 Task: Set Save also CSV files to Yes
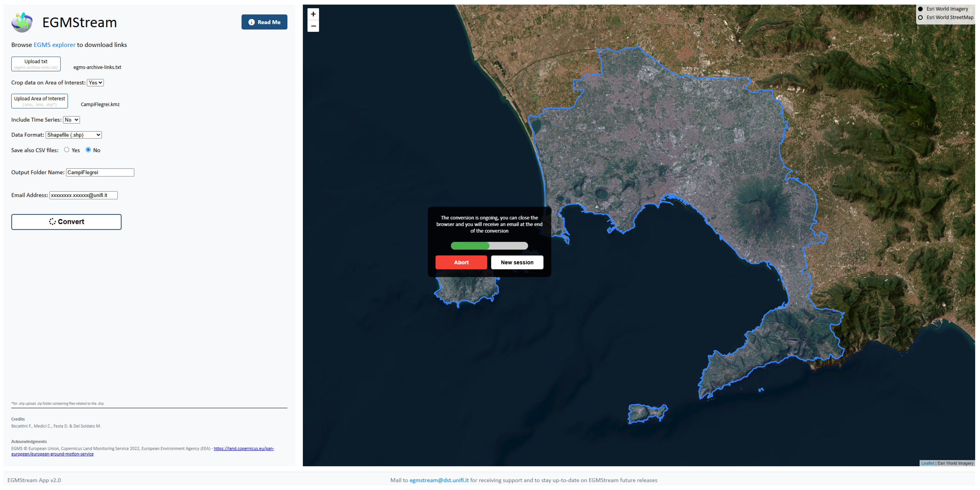67,150
